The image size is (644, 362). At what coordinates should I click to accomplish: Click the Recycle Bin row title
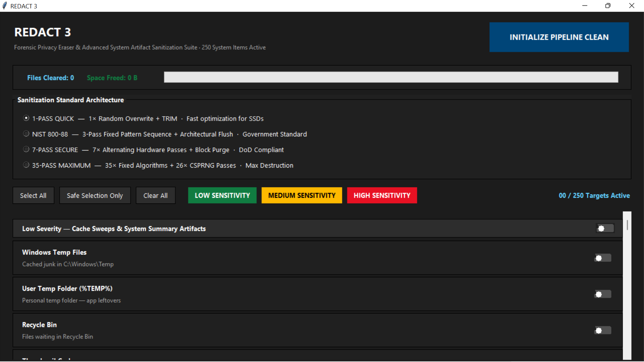tap(40, 325)
